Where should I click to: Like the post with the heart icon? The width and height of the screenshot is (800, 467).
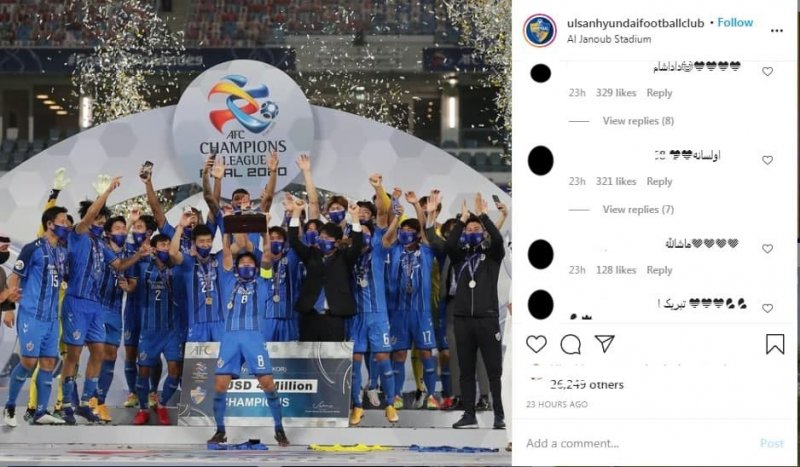click(536, 345)
